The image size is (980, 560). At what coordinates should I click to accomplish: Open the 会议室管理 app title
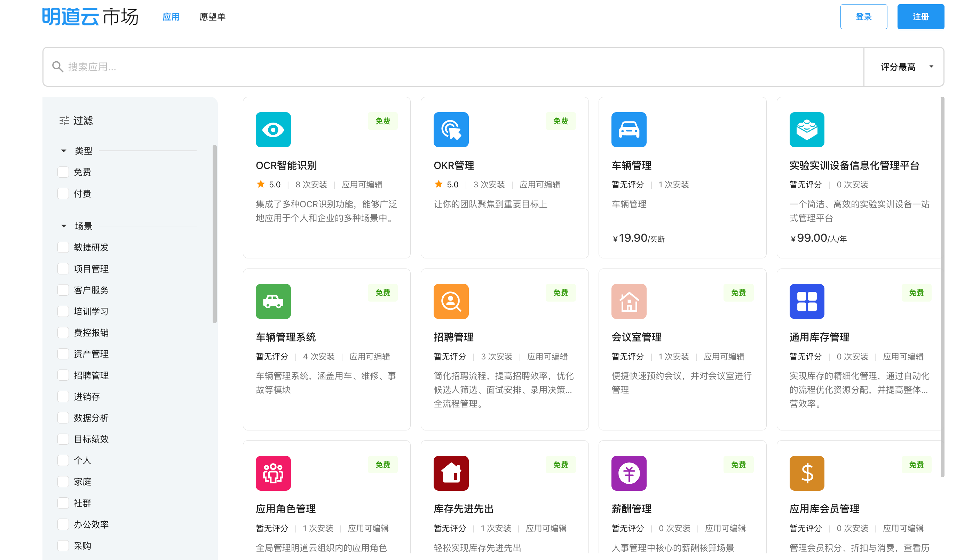click(x=637, y=337)
